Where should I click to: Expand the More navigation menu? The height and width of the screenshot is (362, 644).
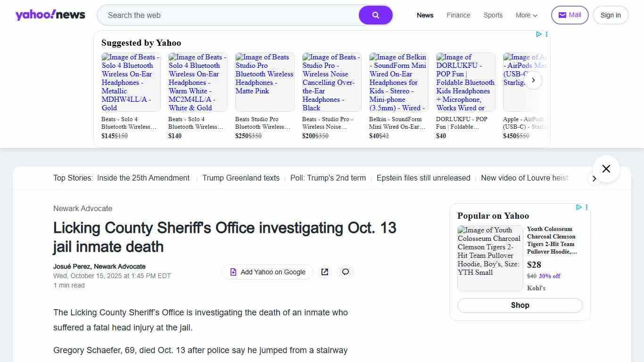(x=526, y=15)
